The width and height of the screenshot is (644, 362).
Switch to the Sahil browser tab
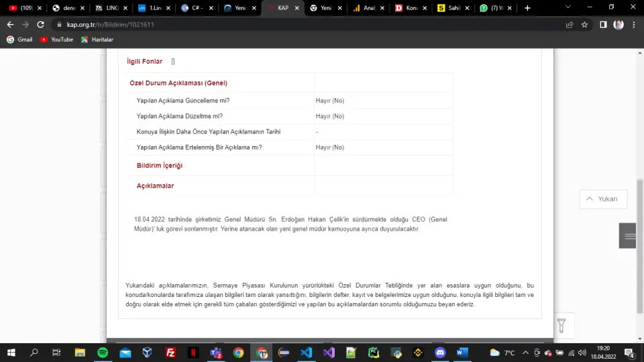click(x=448, y=8)
